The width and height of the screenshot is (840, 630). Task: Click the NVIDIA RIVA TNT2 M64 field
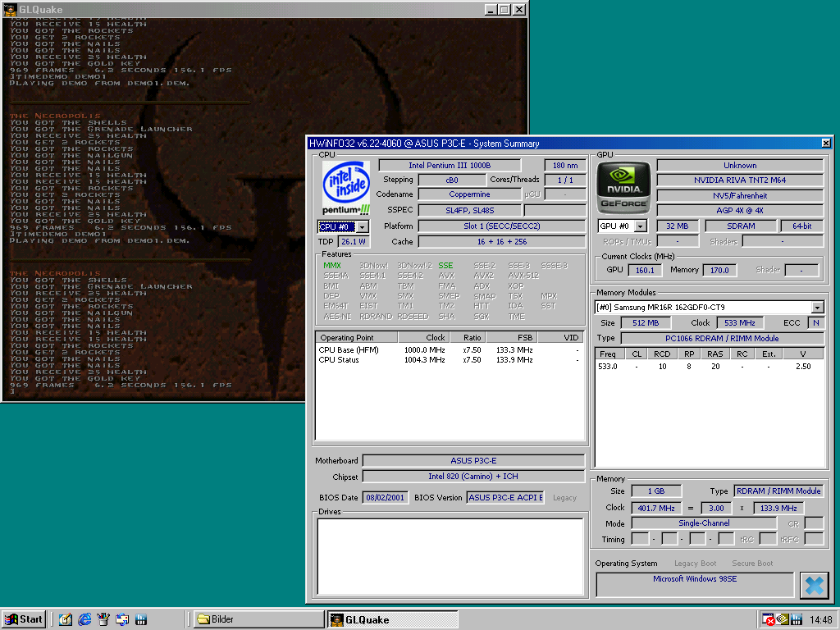click(x=740, y=180)
